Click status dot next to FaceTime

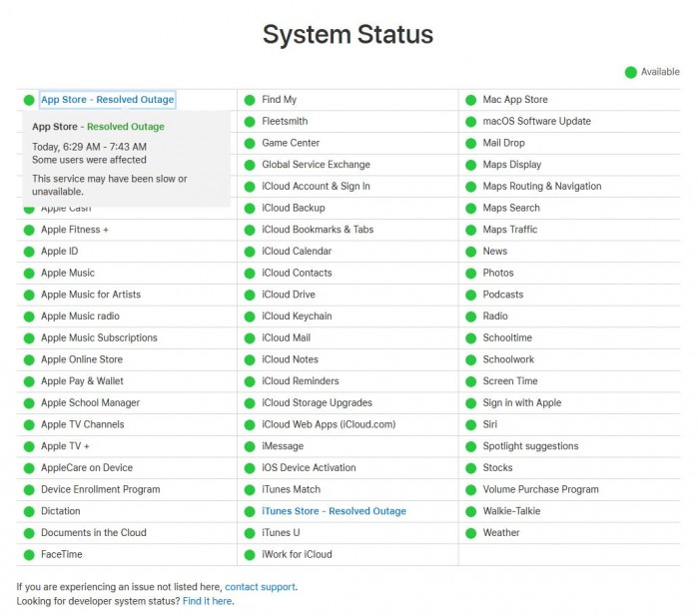point(29,555)
